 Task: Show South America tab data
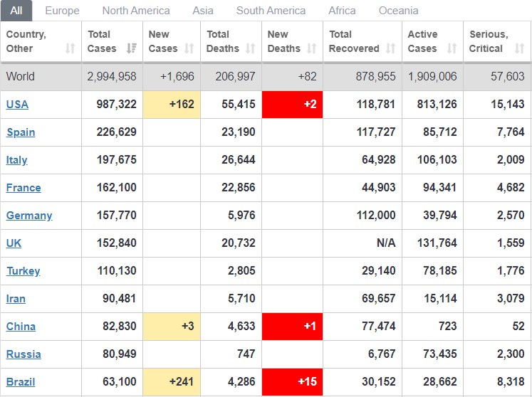click(x=271, y=11)
